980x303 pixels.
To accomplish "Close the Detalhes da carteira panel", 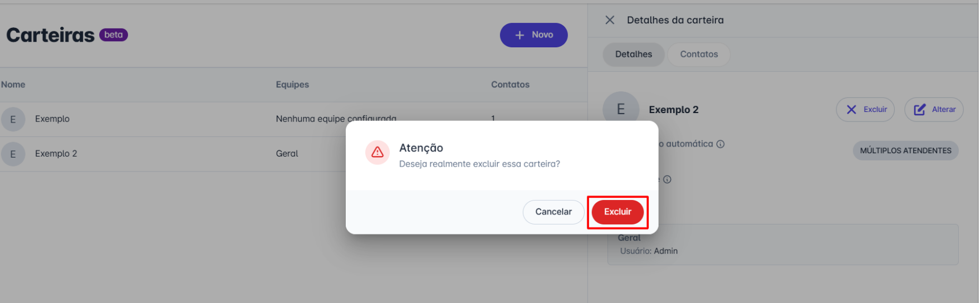I will coord(610,20).
